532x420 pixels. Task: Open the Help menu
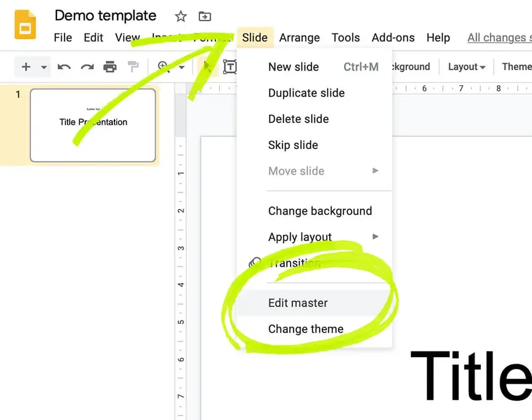(438, 38)
